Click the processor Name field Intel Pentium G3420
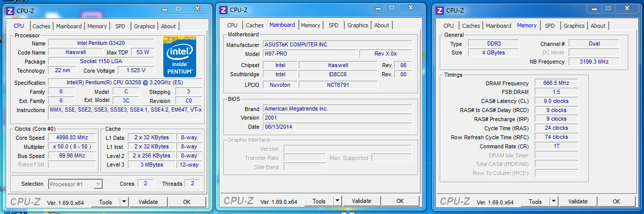The width and height of the screenshot is (644, 214). pos(101,43)
